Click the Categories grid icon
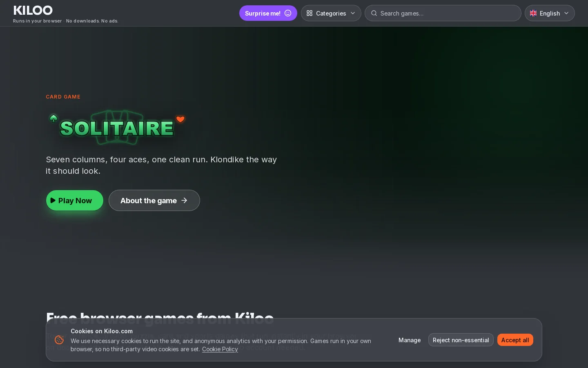 pos(310,13)
